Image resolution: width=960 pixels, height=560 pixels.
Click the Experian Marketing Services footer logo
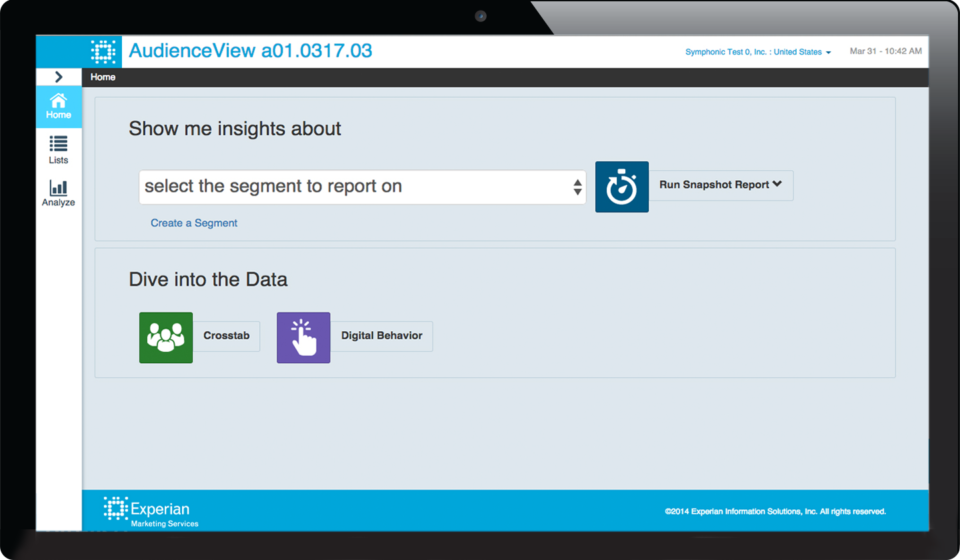tap(151, 512)
